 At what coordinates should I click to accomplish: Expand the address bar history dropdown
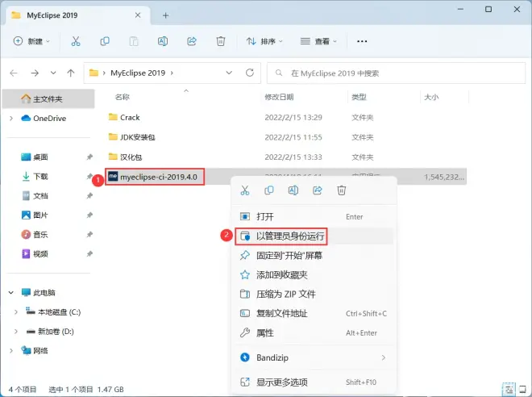(229, 73)
